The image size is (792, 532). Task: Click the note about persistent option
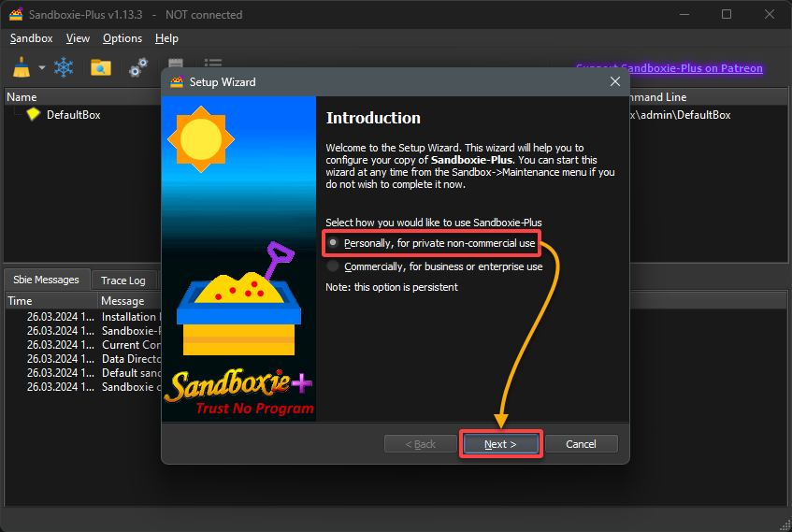tap(392, 287)
